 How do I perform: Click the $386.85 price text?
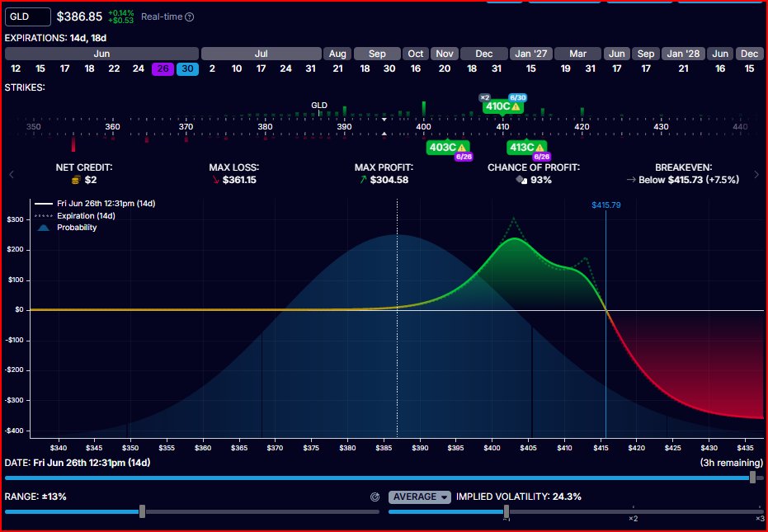pyautogui.click(x=79, y=16)
